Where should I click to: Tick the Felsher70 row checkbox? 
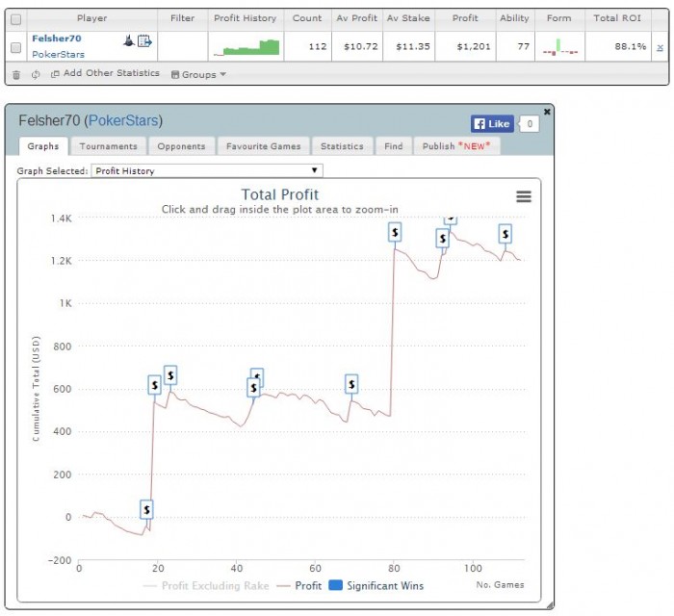tap(16, 47)
